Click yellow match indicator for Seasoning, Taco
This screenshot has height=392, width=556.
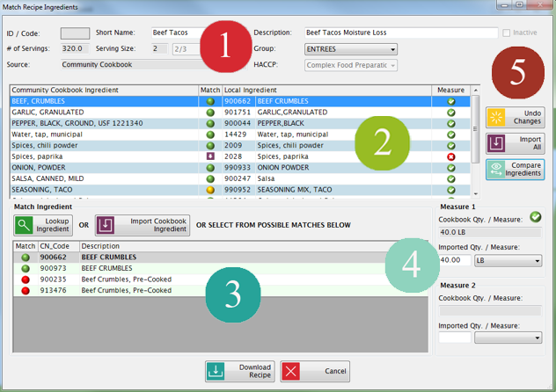tap(210, 190)
